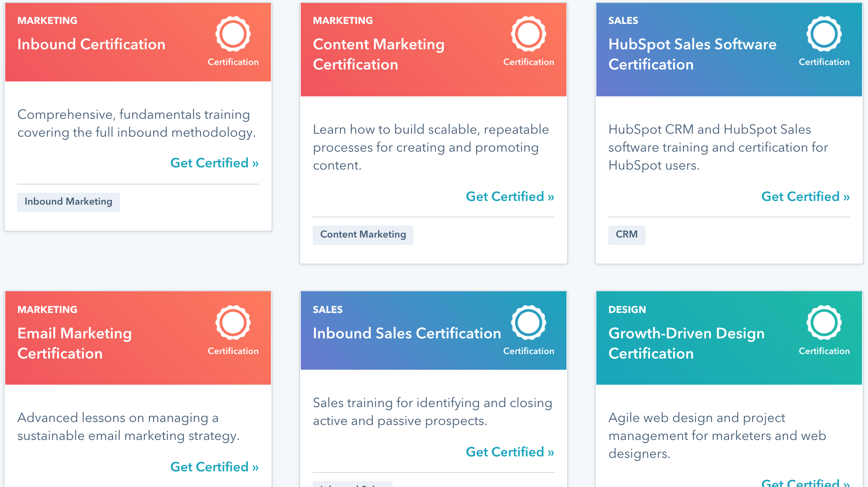
Task: Open Get Certified link for Email Marketing
Action: [x=215, y=467]
